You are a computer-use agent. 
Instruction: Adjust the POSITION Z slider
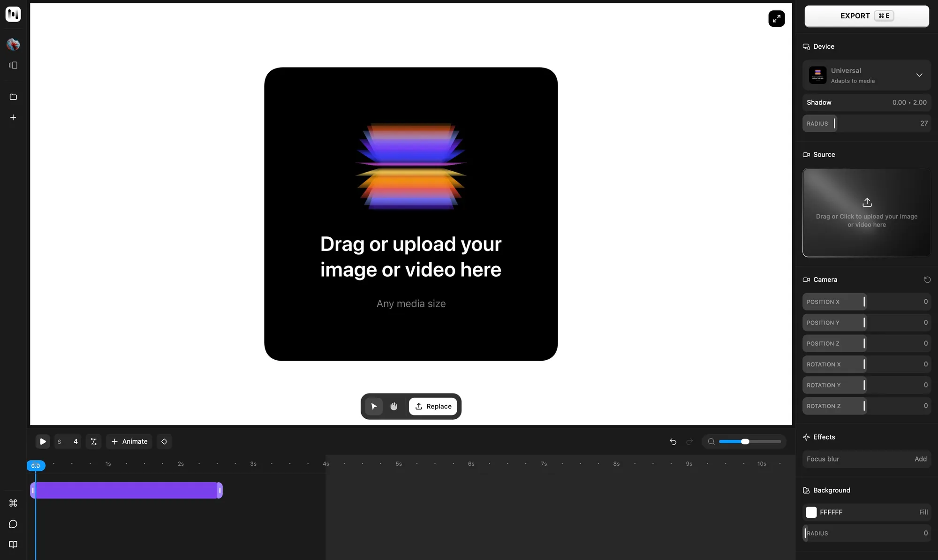coord(867,343)
